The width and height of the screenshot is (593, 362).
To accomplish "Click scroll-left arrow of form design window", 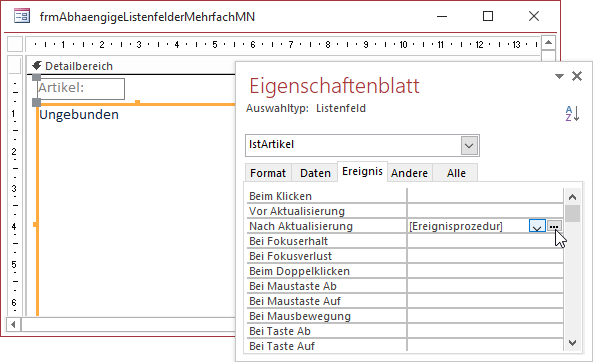I will pyautogui.click(x=14, y=324).
